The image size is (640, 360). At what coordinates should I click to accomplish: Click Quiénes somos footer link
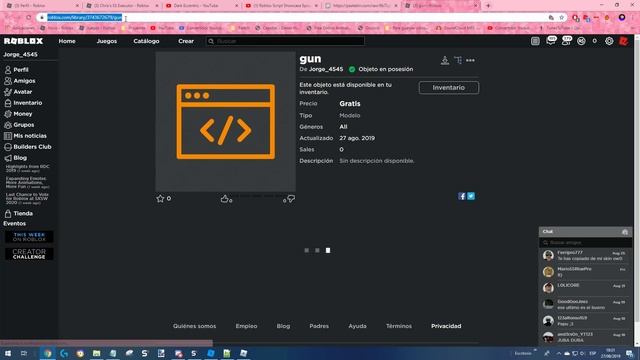point(194,326)
